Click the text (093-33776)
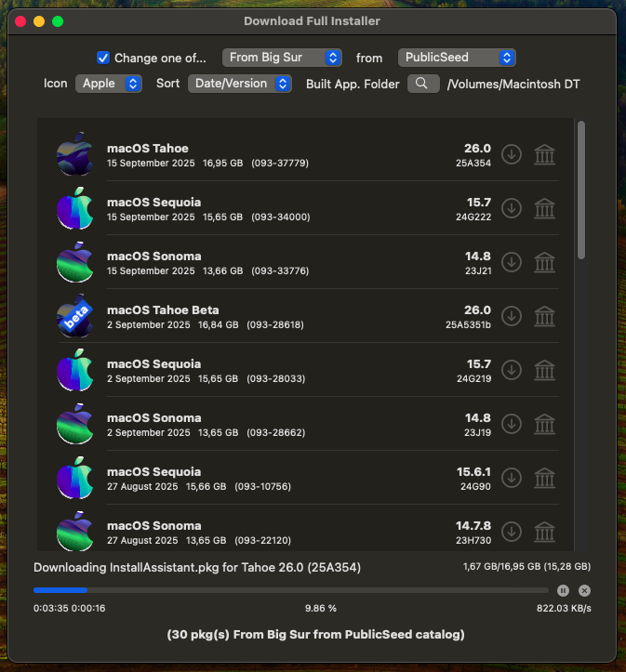Screen dimensions: 626x672 coord(280,270)
